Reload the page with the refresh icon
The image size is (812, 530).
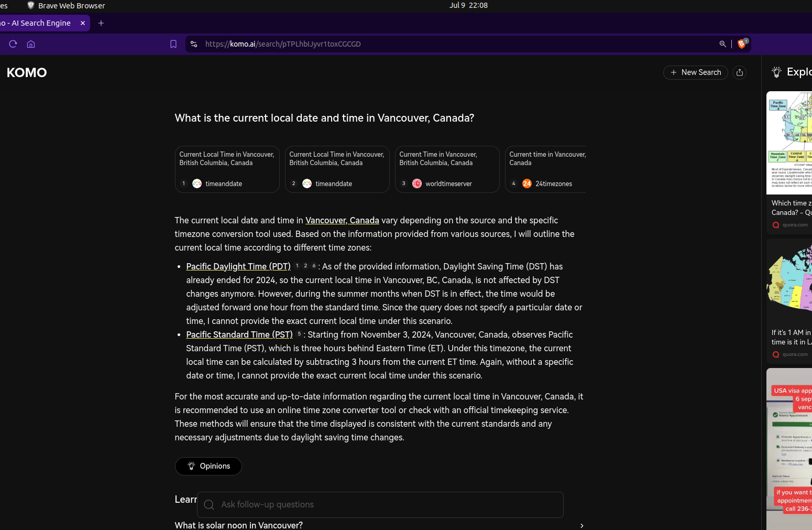pyautogui.click(x=13, y=44)
